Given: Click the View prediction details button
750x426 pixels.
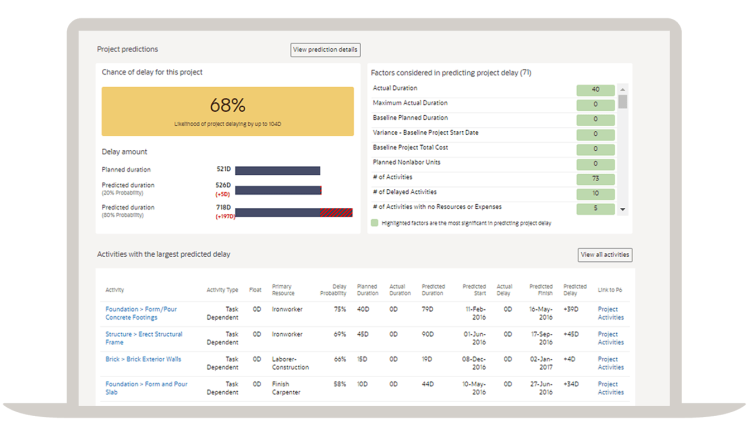Looking at the screenshot, I should click(325, 50).
